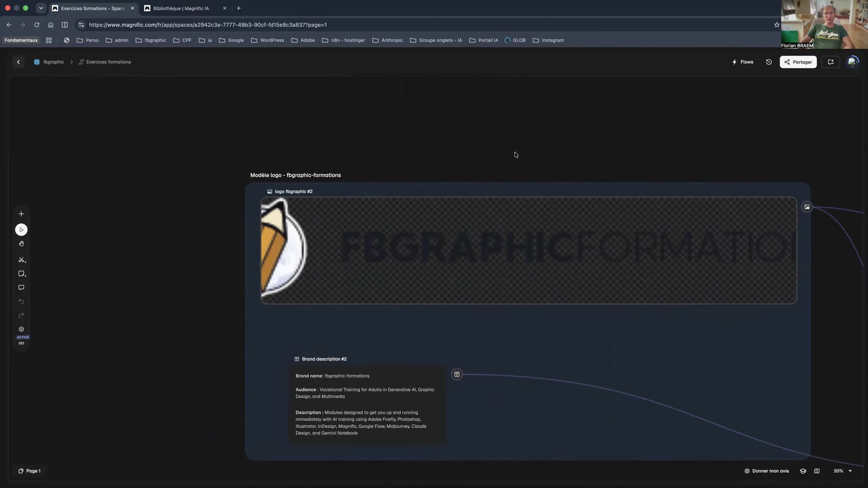Open a new browser tab
Viewport: 868px width, 488px height.
(x=238, y=8)
